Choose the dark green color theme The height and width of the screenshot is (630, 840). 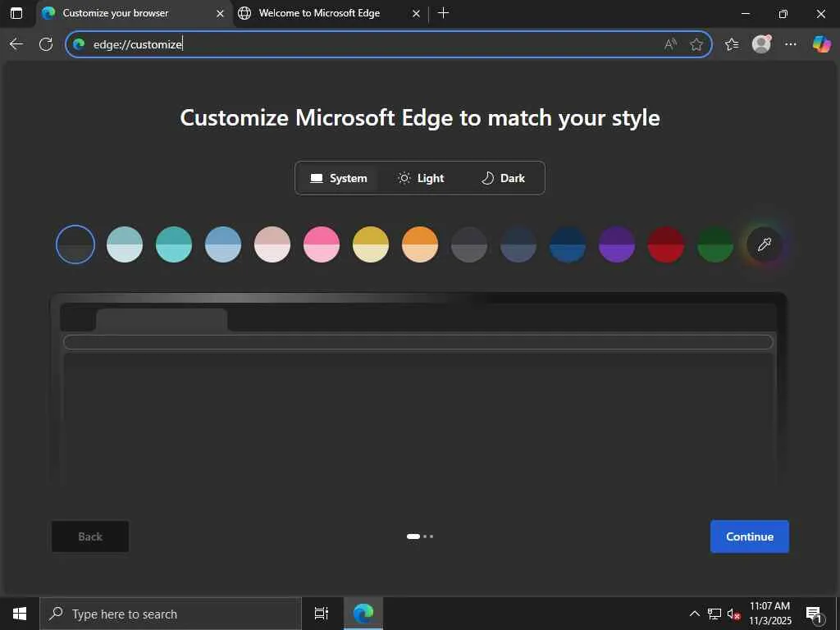click(x=715, y=244)
